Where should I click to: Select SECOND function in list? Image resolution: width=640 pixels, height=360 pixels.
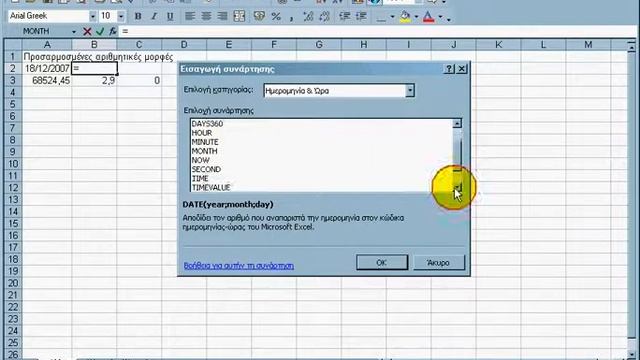(x=206, y=169)
